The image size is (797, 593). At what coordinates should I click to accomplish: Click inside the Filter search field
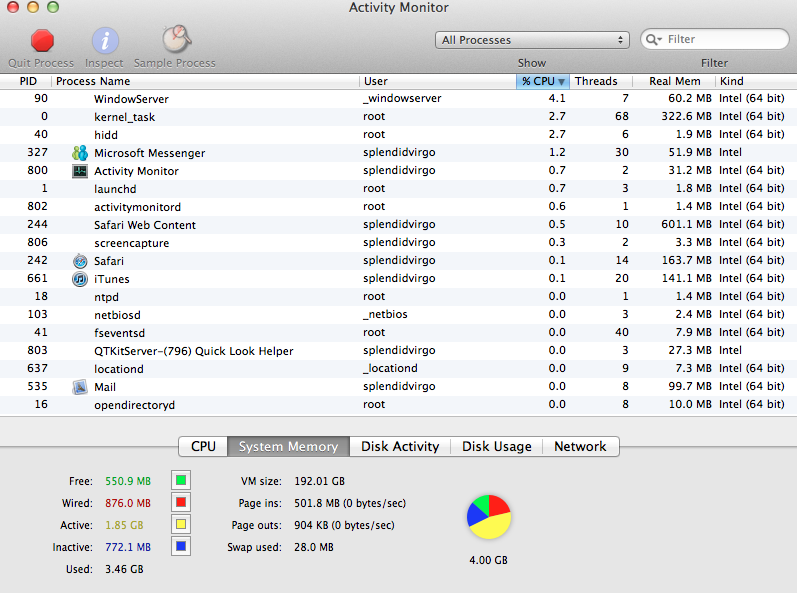click(715, 39)
